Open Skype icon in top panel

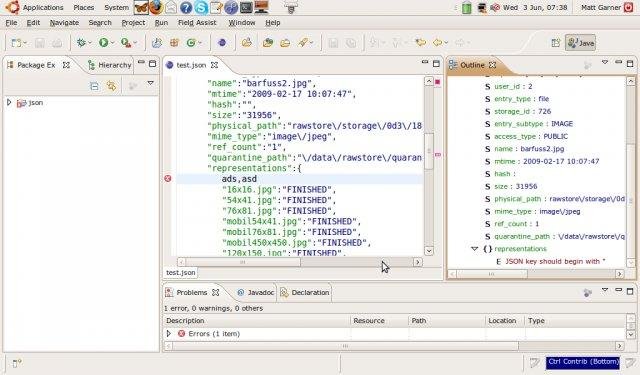click(x=201, y=7)
